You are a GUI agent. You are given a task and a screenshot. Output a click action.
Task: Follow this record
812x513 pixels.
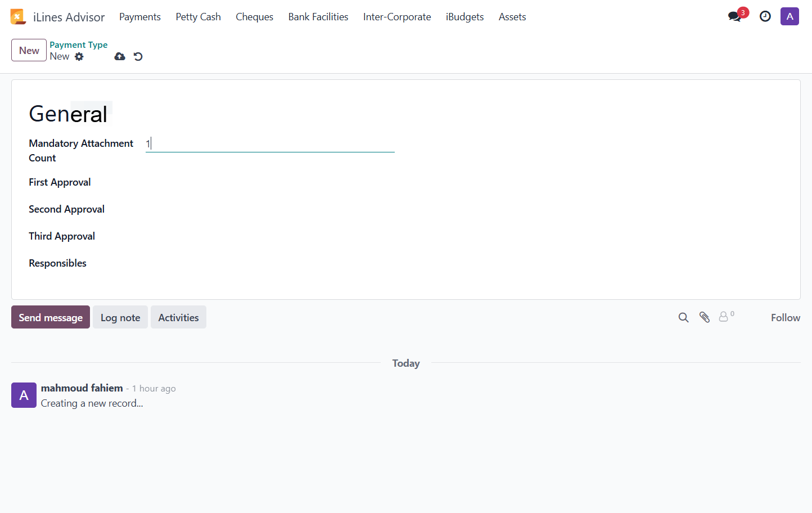(x=786, y=318)
